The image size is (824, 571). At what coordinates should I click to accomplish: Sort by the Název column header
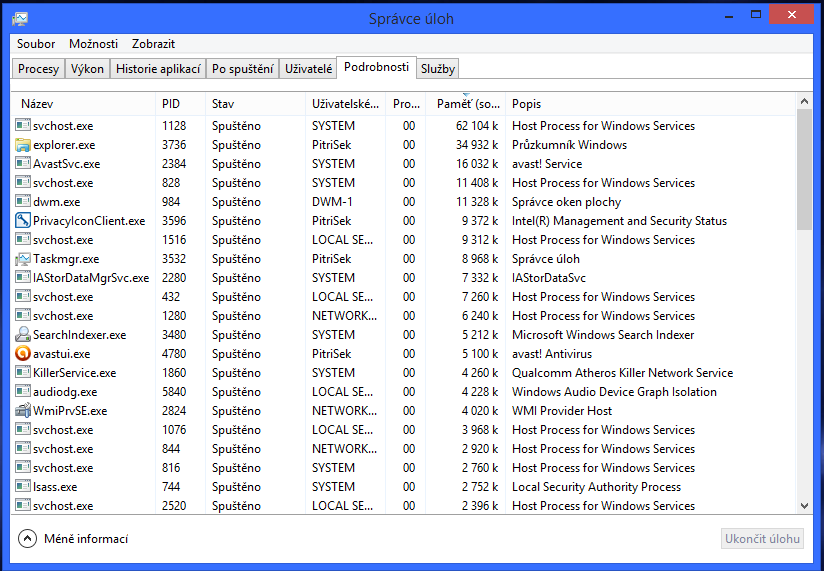[84, 103]
